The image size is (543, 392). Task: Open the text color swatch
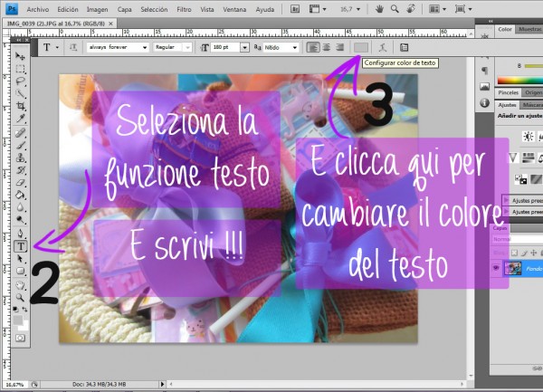tap(360, 47)
